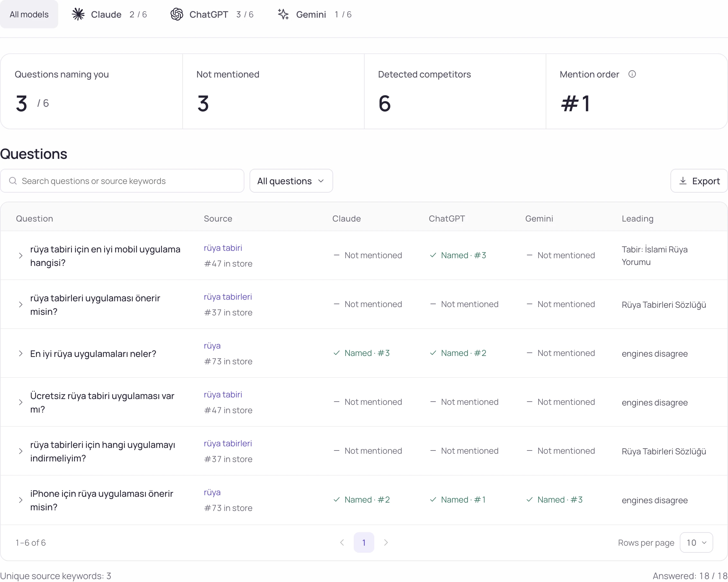The width and height of the screenshot is (728, 582).
Task: Expand row 'Ücretsiz rüya tabiri uygulaması var mı?'
Action: [21, 402]
